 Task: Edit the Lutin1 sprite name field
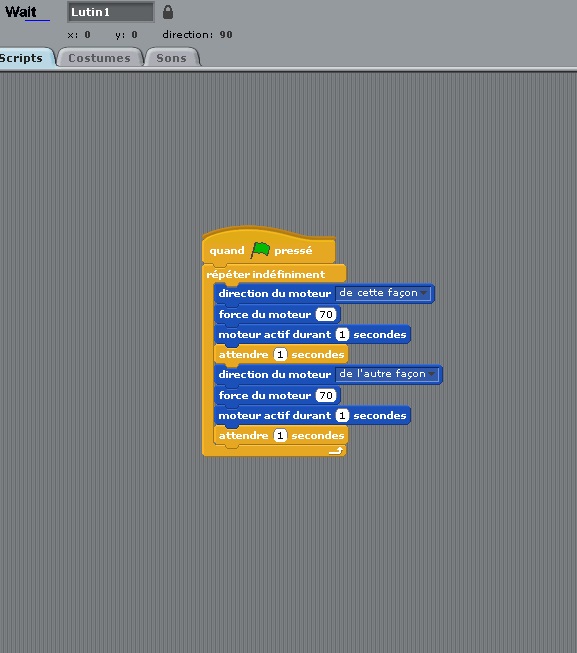click(x=111, y=12)
